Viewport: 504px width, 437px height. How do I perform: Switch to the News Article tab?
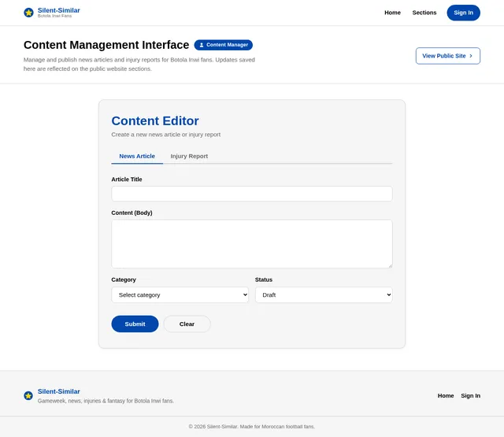click(x=137, y=156)
